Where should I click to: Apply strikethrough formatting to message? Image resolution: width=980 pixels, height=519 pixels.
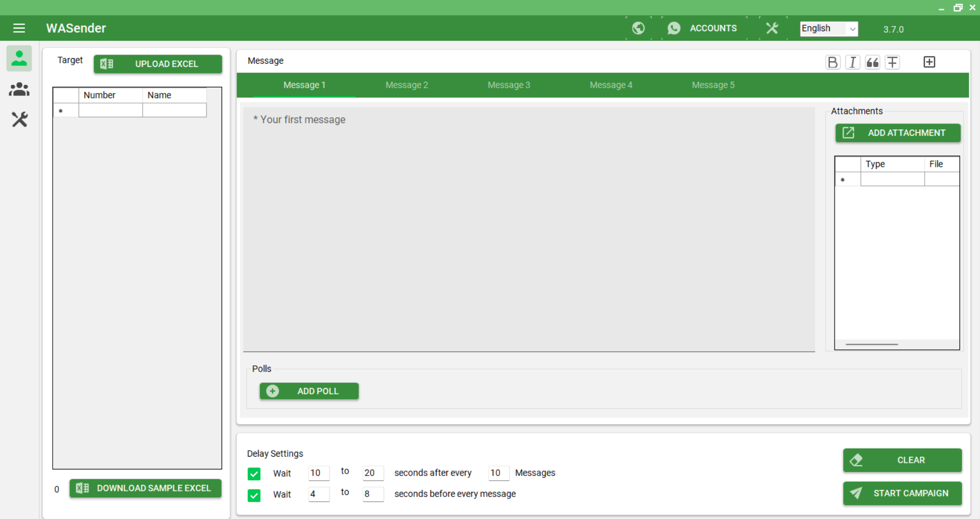tap(892, 62)
